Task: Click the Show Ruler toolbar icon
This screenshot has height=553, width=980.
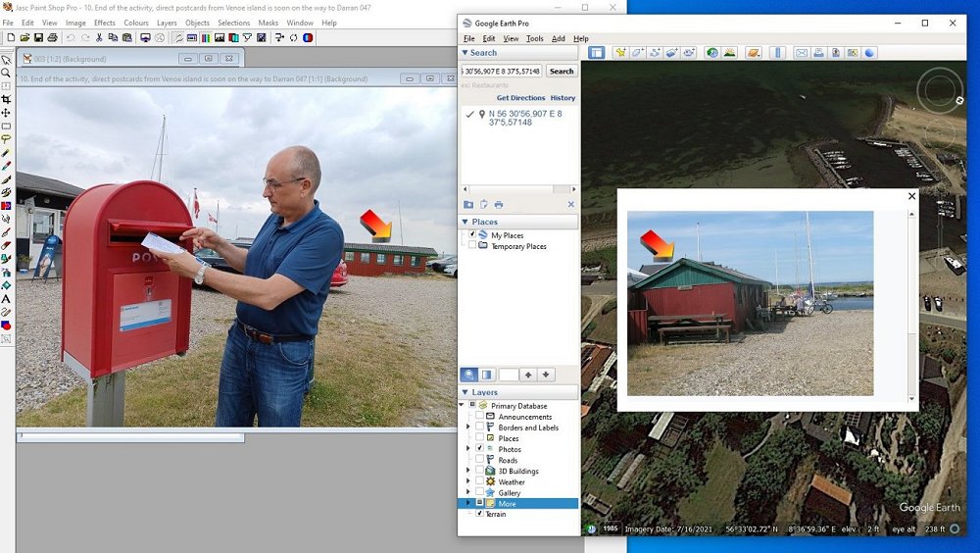Action: [778, 53]
